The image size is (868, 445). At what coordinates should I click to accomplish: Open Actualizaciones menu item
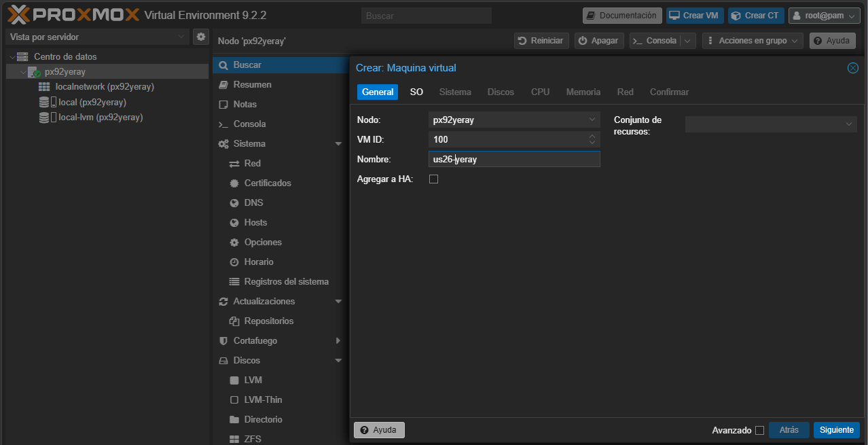tap(281, 302)
